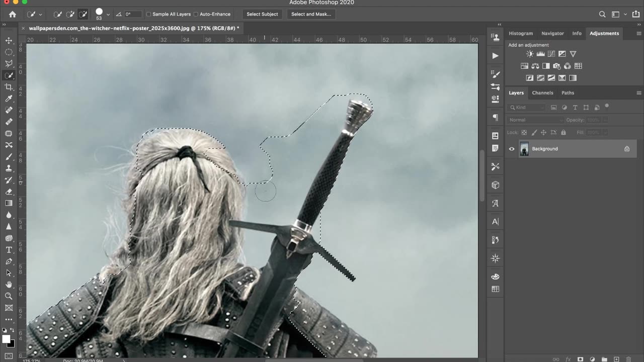Screen dimensions: 644x362
Task: Click the background color swatch
Action: click(x=11, y=344)
